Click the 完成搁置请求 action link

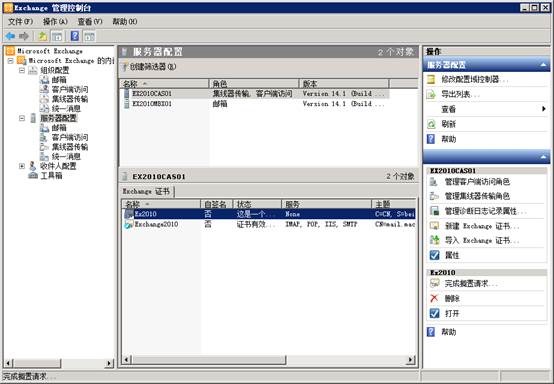(471, 283)
